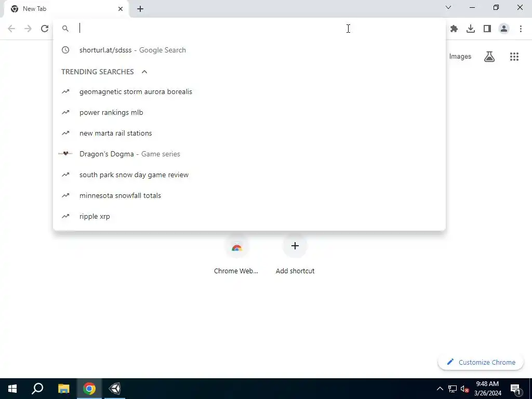The image size is (532, 399).
Task: Collapse the Trending Searches section
Action: (x=144, y=72)
